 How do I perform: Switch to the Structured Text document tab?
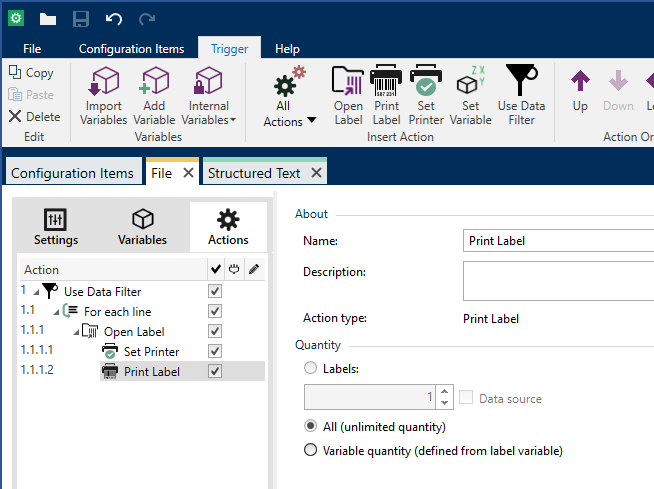tap(254, 173)
